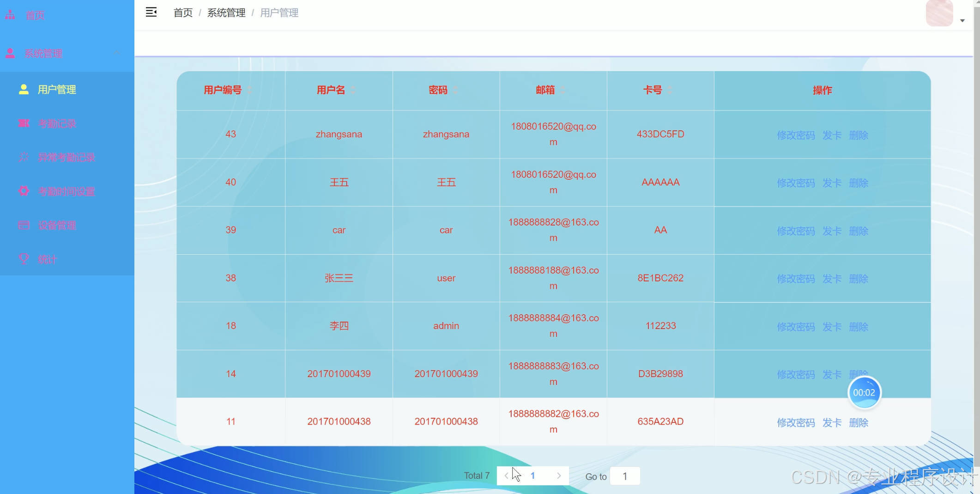Screen dimensions: 980x494
Task: Click the 考勤记录 sidebar icon
Action: (24, 123)
